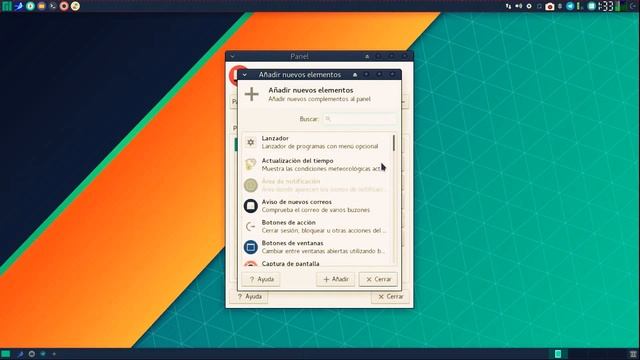Open the Telegram tray icon
Screen dimensions: 640x360
pyautogui.click(x=570, y=6)
